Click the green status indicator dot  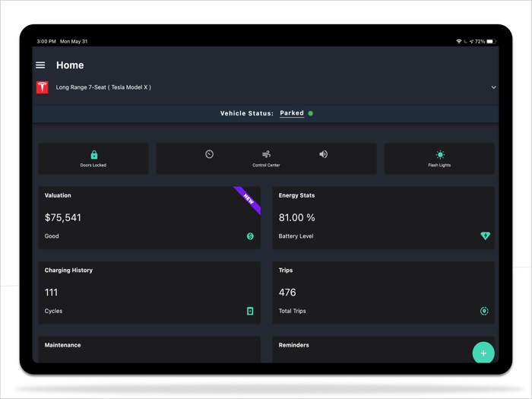coord(310,113)
